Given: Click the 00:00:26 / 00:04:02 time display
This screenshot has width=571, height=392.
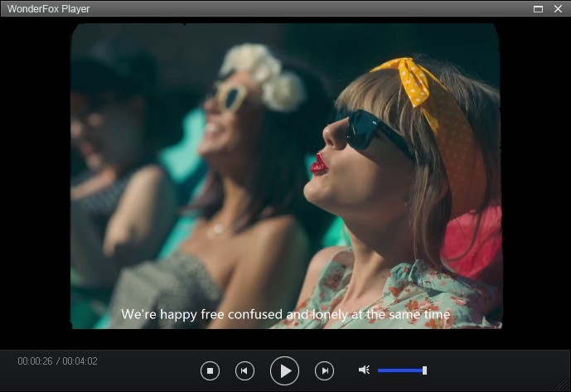Looking at the screenshot, I should pos(57,361).
